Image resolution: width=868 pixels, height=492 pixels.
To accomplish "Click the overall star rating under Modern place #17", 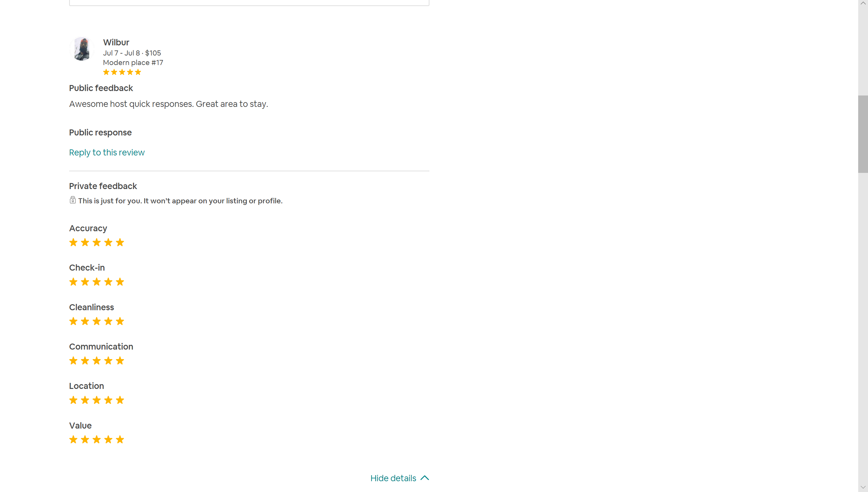I will [122, 72].
